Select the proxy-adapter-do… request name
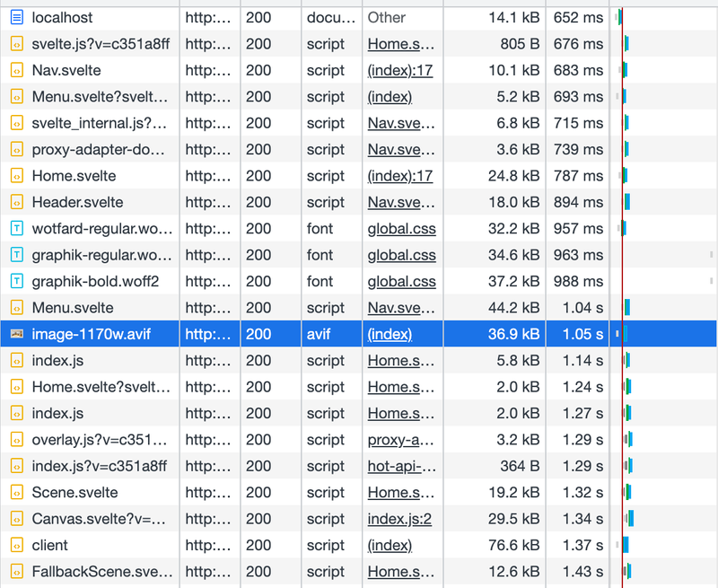The height and width of the screenshot is (588, 718). [x=99, y=150]
